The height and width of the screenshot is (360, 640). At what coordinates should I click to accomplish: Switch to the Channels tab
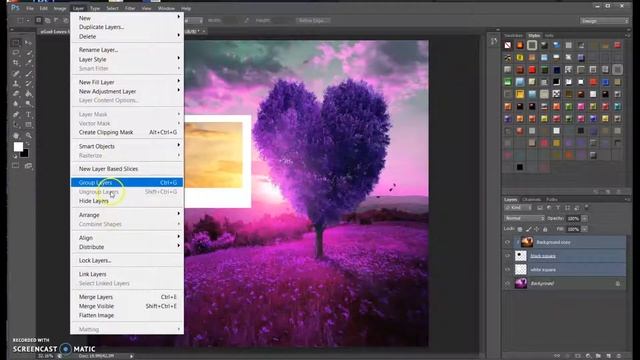531,200
